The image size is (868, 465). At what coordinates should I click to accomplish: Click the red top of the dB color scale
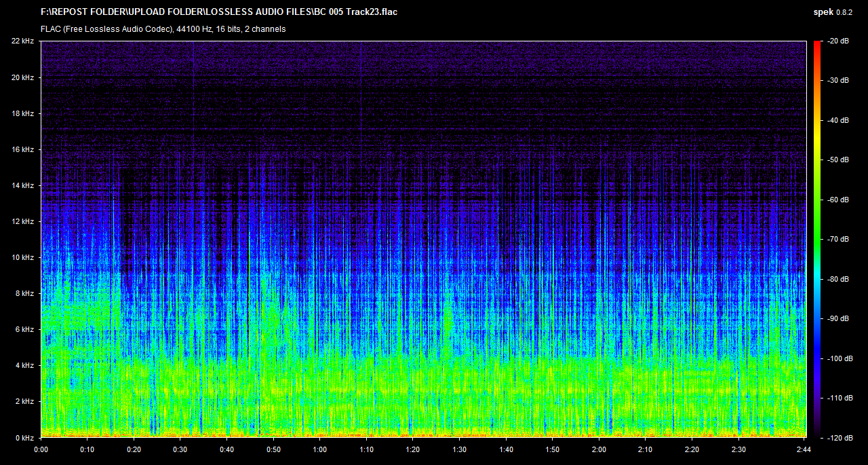(x=816, y=48)
